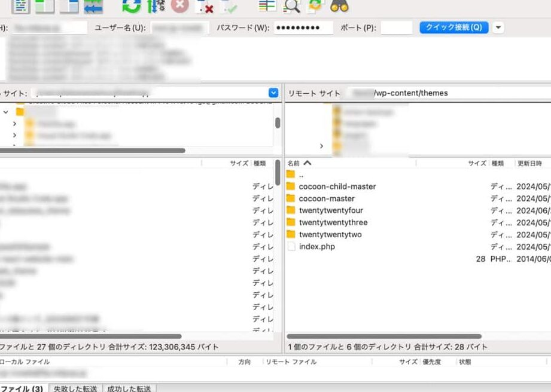
Task: Click the local tree vertical scrollbar
Action: click(x=278, y=123)
